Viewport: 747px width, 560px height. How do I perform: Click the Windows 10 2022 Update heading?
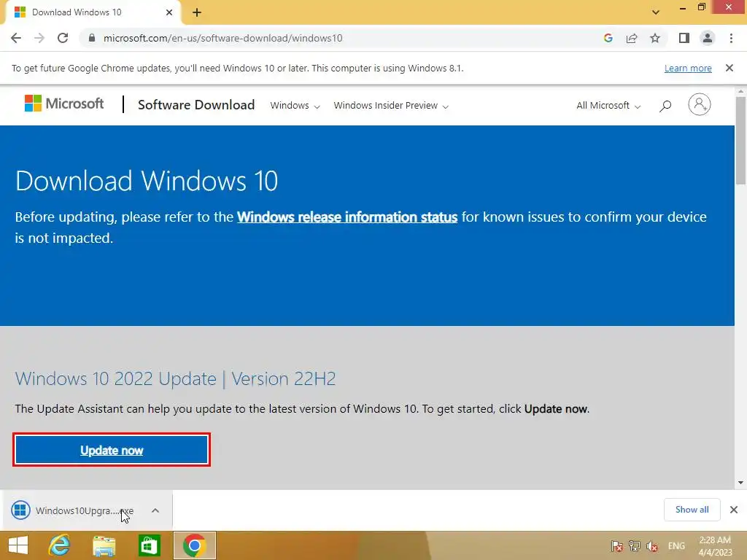[175, 378]
